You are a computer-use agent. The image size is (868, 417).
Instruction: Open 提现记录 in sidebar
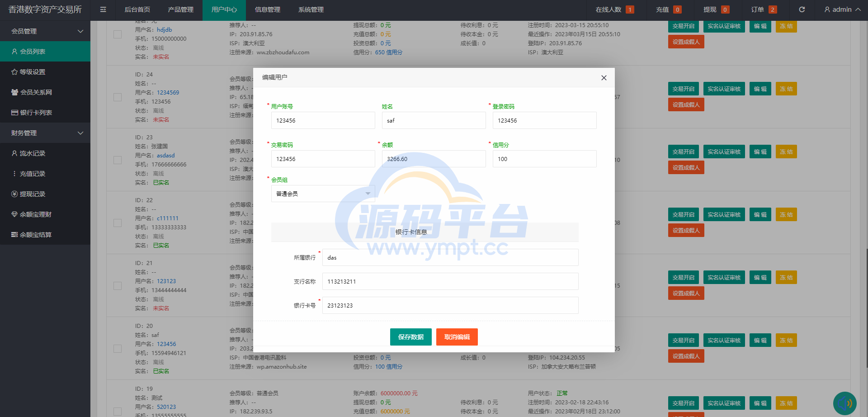pos(45,194)
